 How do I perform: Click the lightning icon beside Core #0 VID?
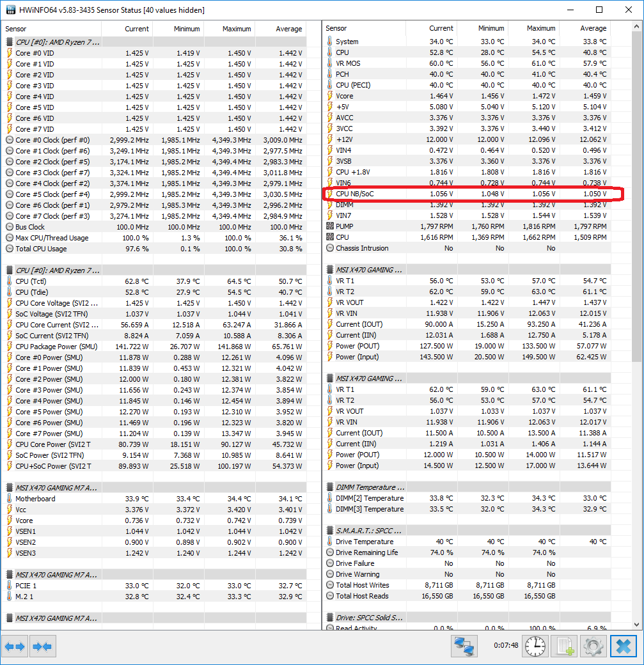click(10, 53)
